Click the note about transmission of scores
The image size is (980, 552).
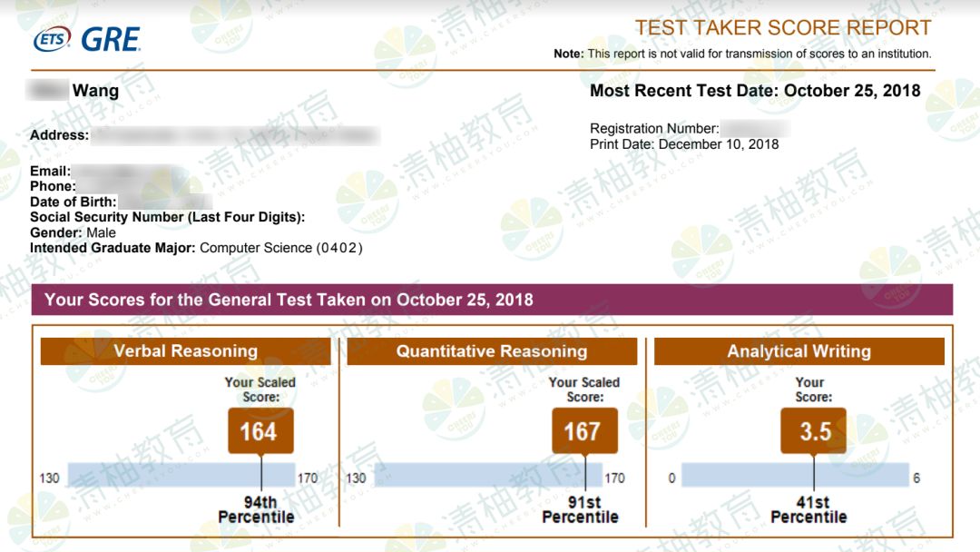pyautogui.click(x=742, y=54)
